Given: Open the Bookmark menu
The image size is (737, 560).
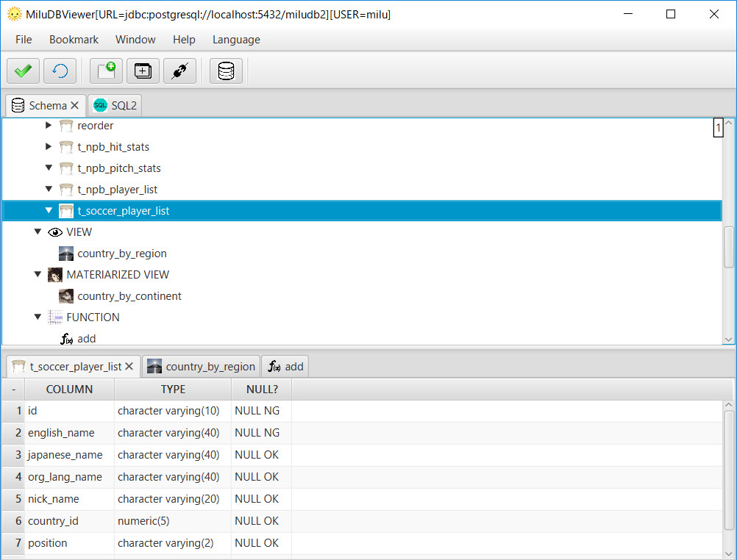Looking at the screenshot, I should [74, 40].
